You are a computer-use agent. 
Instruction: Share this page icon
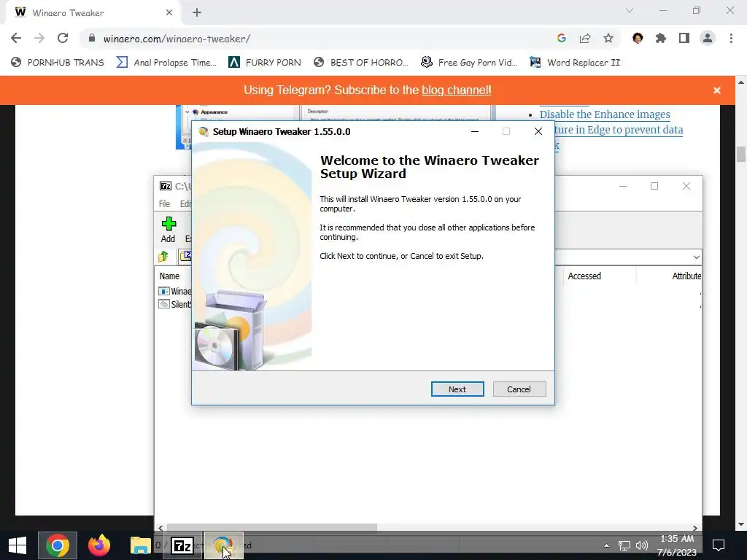(585, 39)
